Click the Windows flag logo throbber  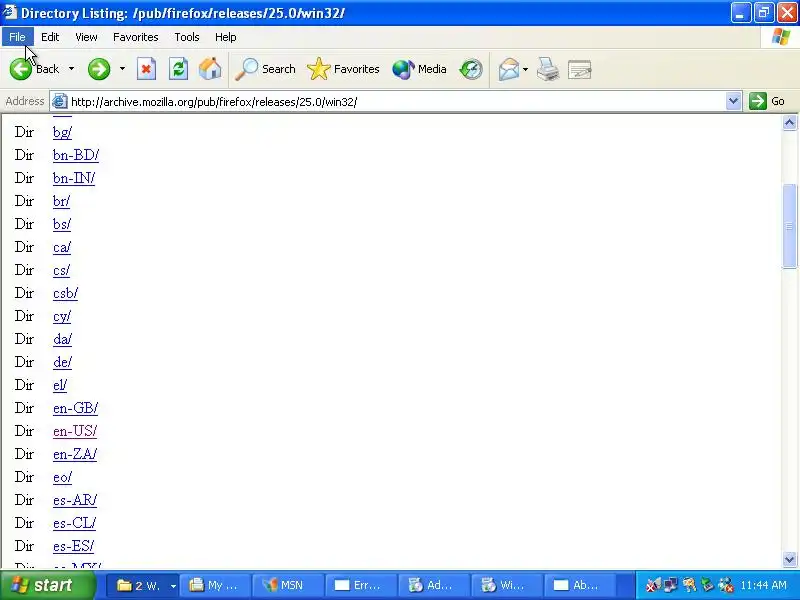pyautogui.click(x=781, y=37)
